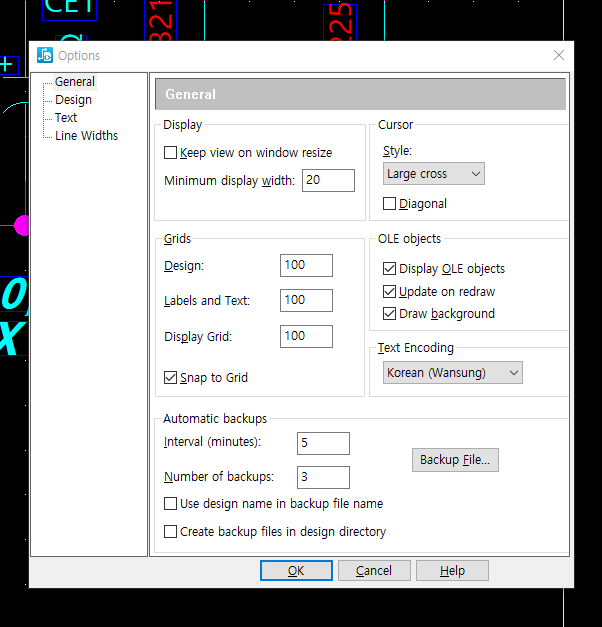Toggle Update on redraw option
Screen dimensions: 602x627
390,292
